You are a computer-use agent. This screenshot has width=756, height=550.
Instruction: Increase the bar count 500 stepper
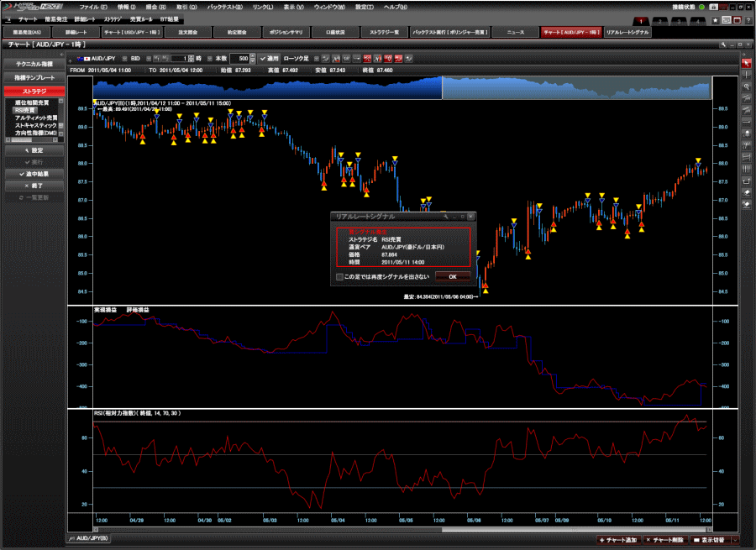[x=253, y=56]
